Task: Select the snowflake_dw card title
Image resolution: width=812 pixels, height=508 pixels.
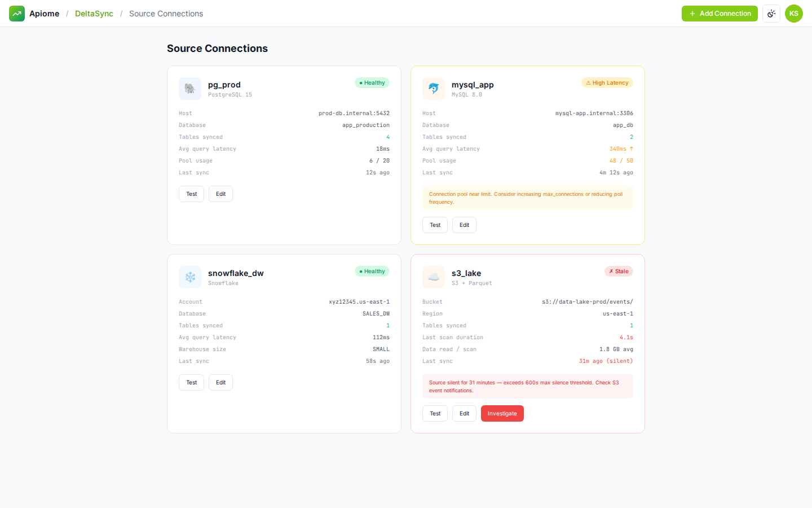Action: [x=236, y=273]
